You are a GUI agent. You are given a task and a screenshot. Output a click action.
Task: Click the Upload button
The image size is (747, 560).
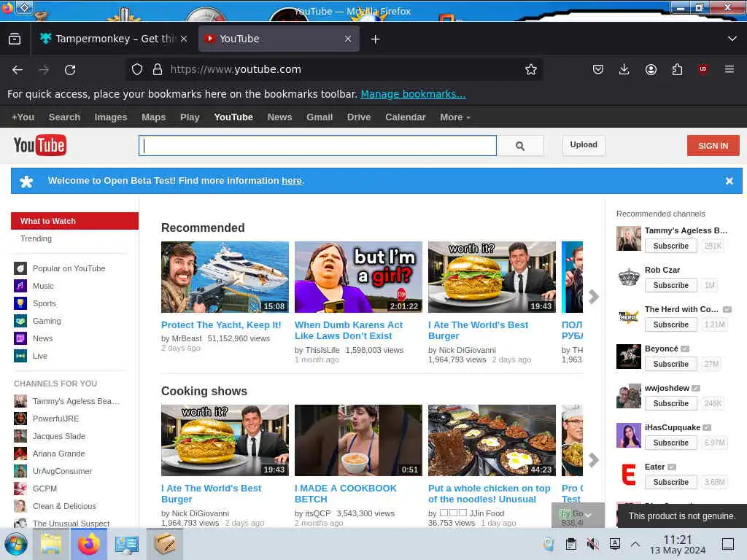point(584,145)
